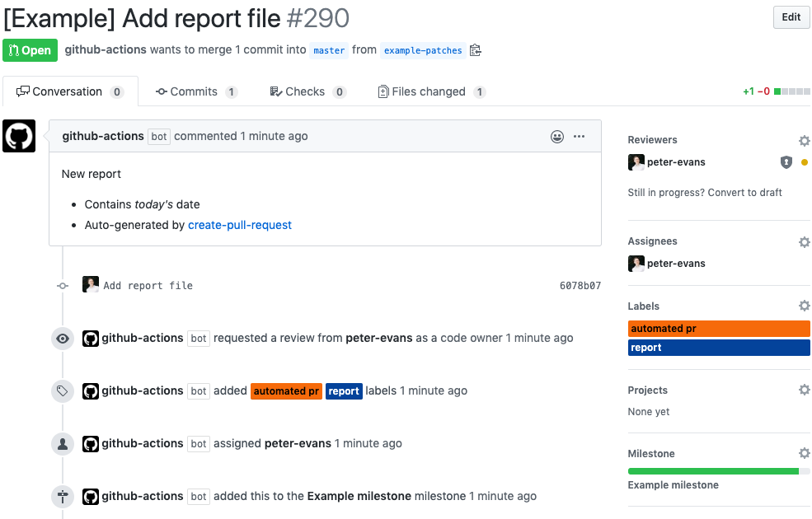This screenshot has height=519, width=812.
Task: Select the automated pr label in the sidebar
Action: click(718, 328)
